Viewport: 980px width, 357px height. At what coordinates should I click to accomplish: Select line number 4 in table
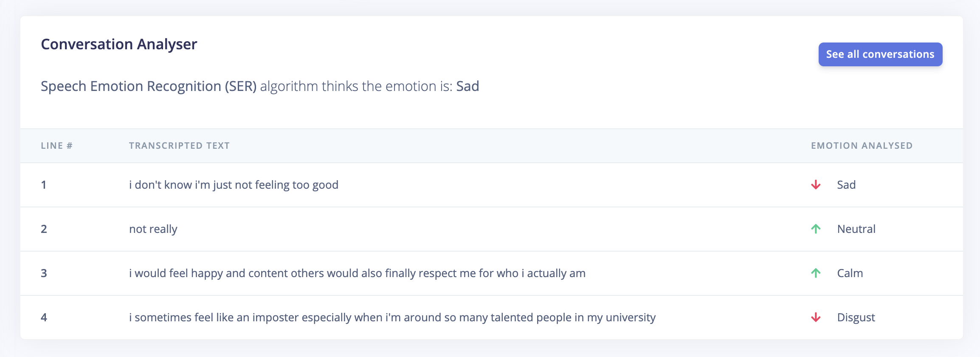click(x=44, y=317)
